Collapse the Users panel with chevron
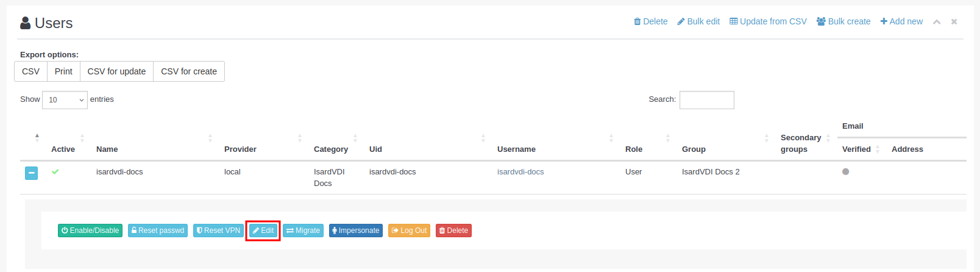Viewport: 980px width, 272px height. tap(937, 22)
